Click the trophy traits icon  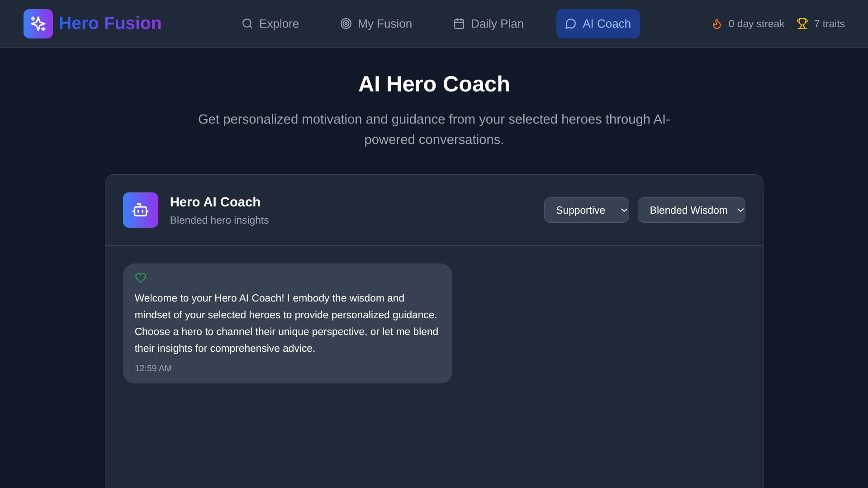[x=802, y=24]
